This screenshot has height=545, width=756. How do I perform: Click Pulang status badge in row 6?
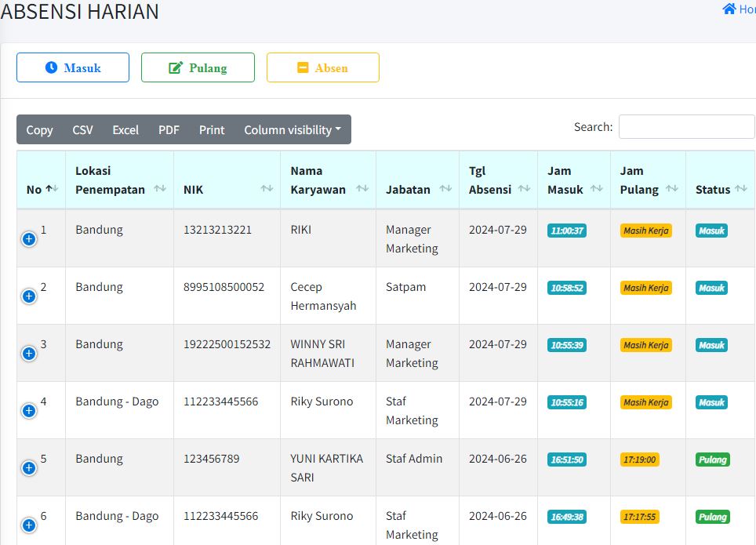pyautogui.click(x=713, y=517)
